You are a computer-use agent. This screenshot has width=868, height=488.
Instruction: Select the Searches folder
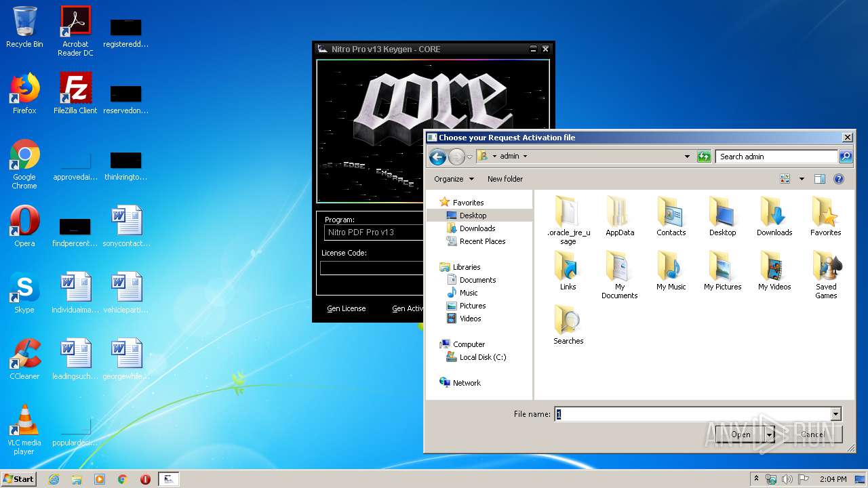click(568, 325)
